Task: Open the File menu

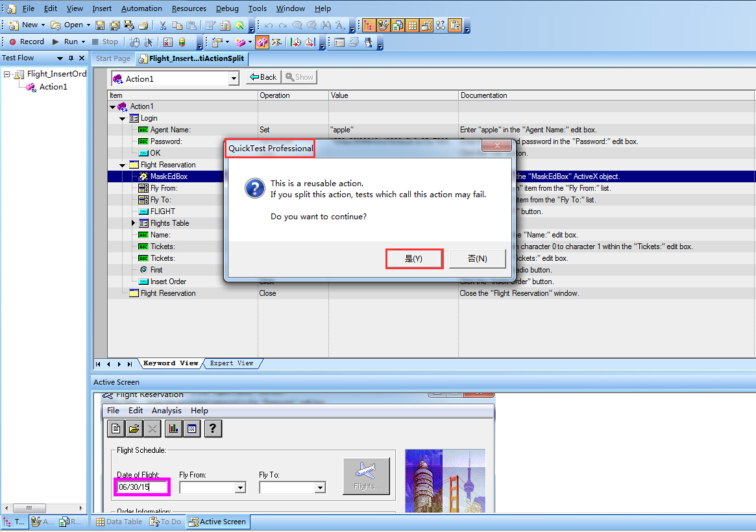Action: point(29,8)
